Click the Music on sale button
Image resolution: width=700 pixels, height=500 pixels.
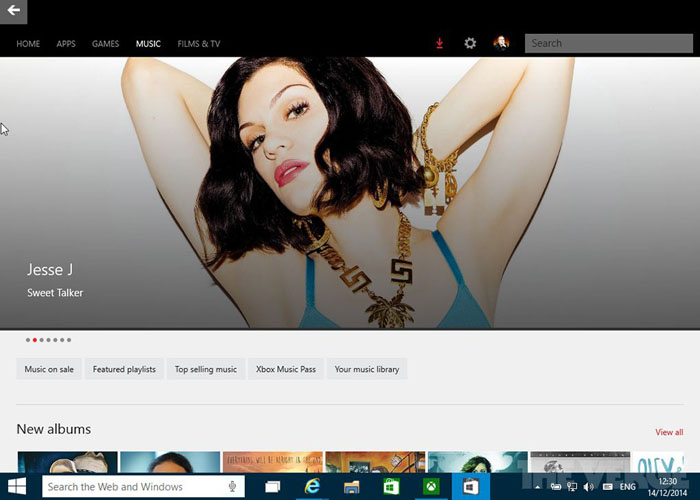point(49,369)
